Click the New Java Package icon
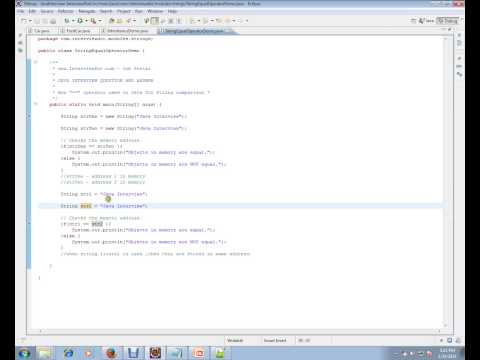Screen dimensions: 480x360 coord(112,21)
